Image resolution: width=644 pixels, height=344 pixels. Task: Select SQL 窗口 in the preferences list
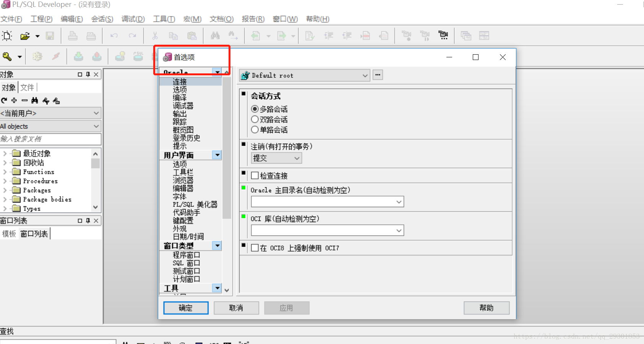[186, 263]
